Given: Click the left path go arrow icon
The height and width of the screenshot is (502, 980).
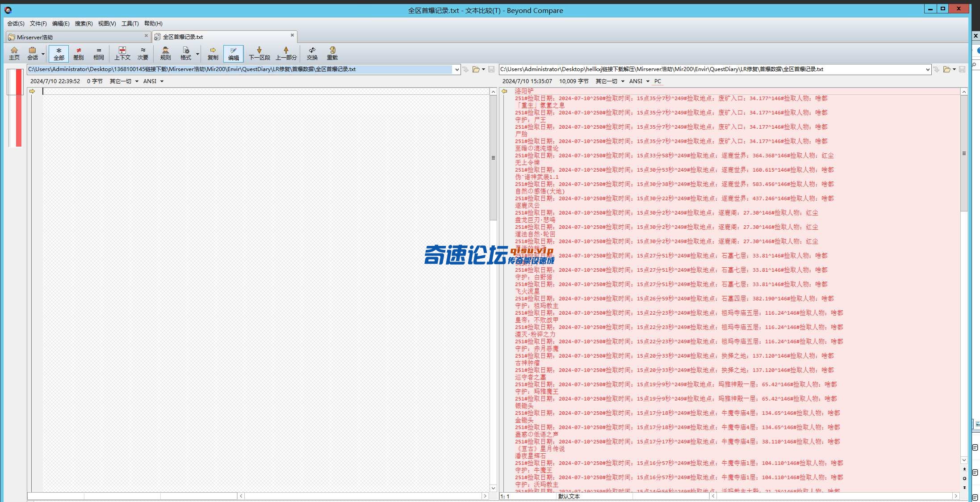Looking at the screenshot, I should (x=466, y=69).
